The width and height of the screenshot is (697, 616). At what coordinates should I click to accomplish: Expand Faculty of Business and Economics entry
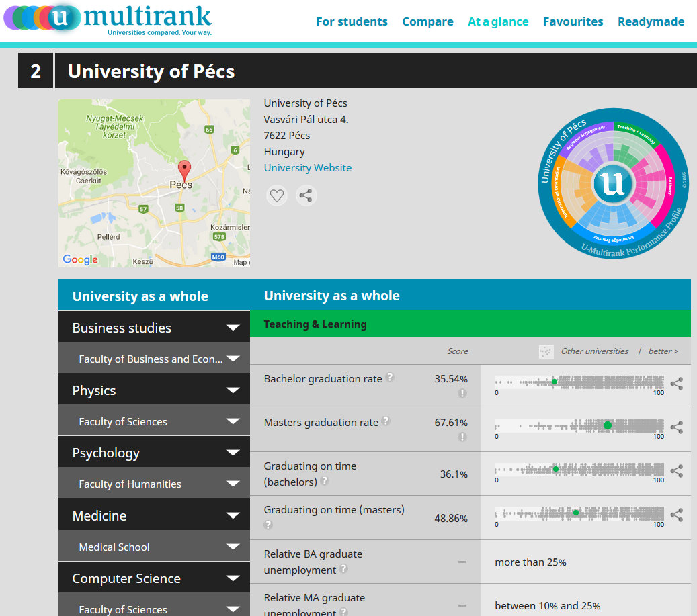click(x=154, y=359)
